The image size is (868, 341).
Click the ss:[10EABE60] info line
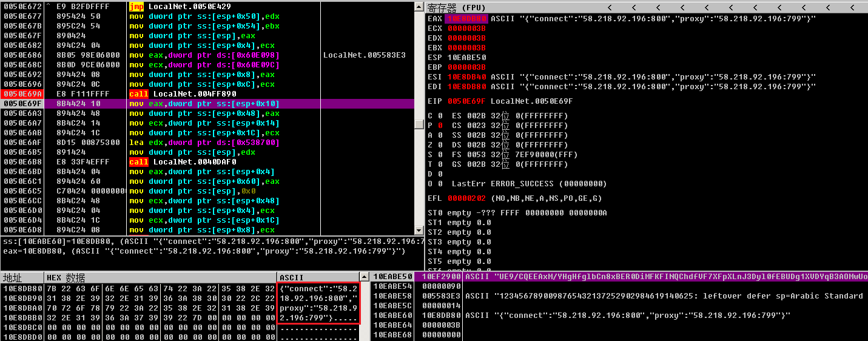click(212, 241)
